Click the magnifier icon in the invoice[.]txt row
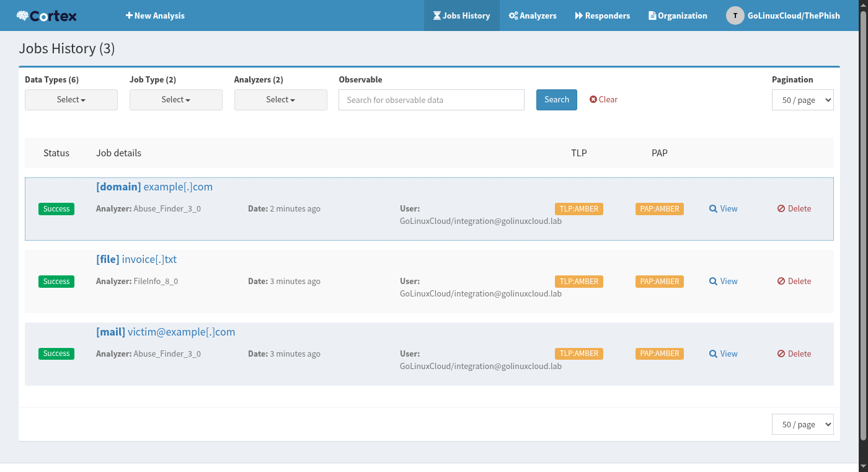 point(713,282)
